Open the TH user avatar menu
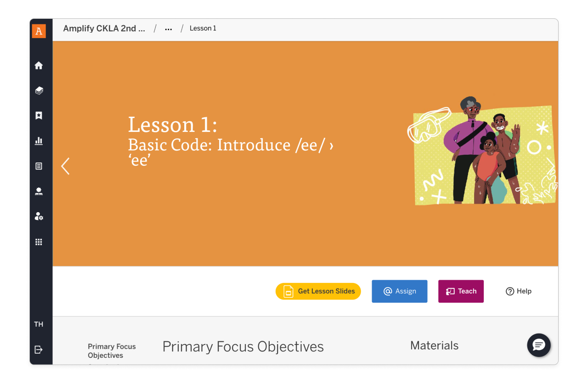 point(39,324)
